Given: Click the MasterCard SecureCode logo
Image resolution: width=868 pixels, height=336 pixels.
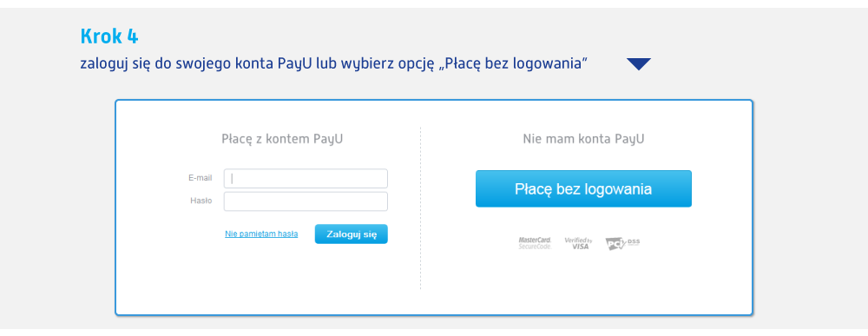Looking at the screenshot, I should [535, 243].
